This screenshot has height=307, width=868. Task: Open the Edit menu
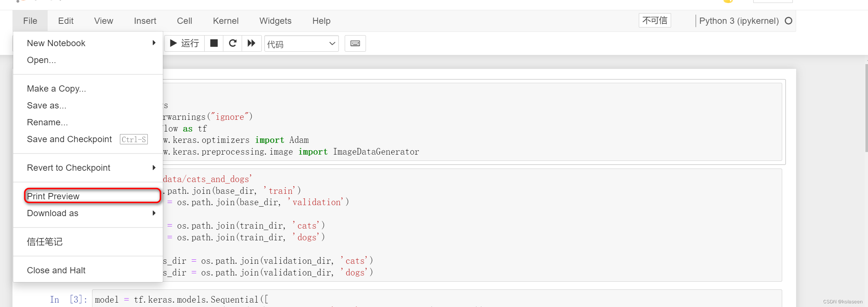66,21
